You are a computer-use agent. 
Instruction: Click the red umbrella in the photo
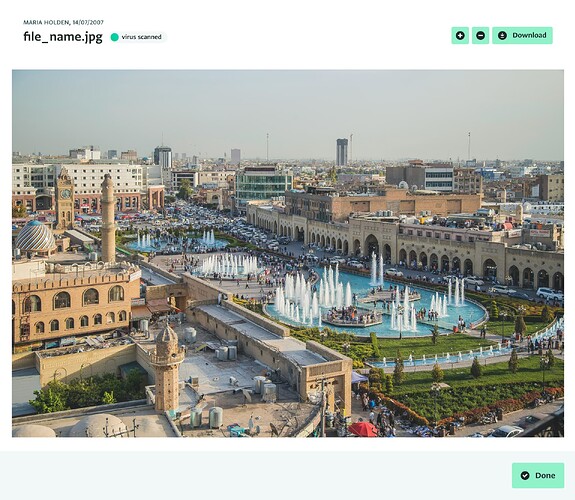pyautogui.click(x=363, y=428)
